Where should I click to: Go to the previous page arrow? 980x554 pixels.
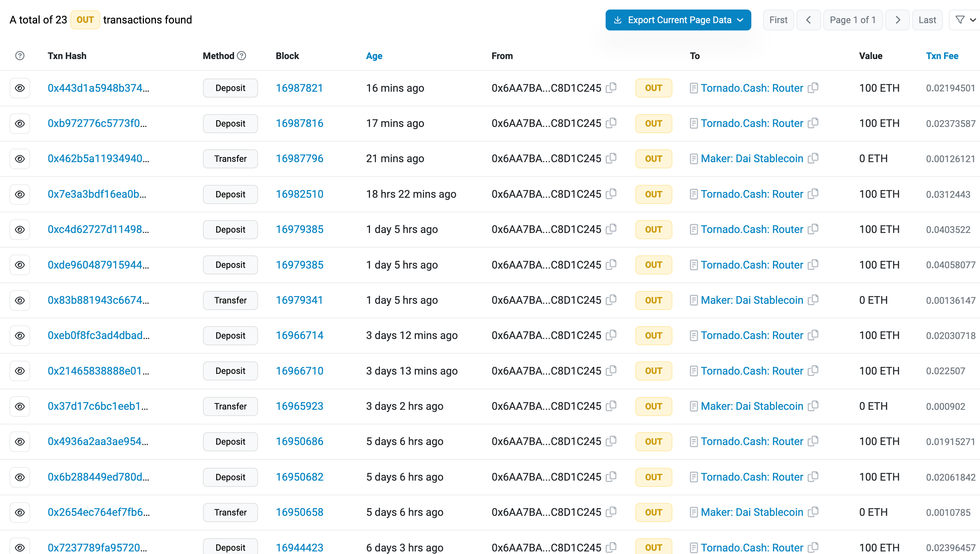click(x=808, y=20)
